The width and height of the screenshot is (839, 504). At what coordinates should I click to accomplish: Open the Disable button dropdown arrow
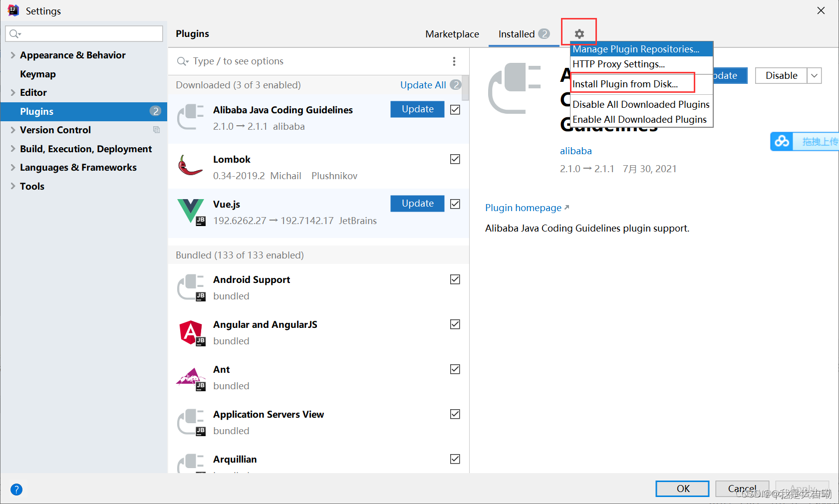[x=815, y=76]
